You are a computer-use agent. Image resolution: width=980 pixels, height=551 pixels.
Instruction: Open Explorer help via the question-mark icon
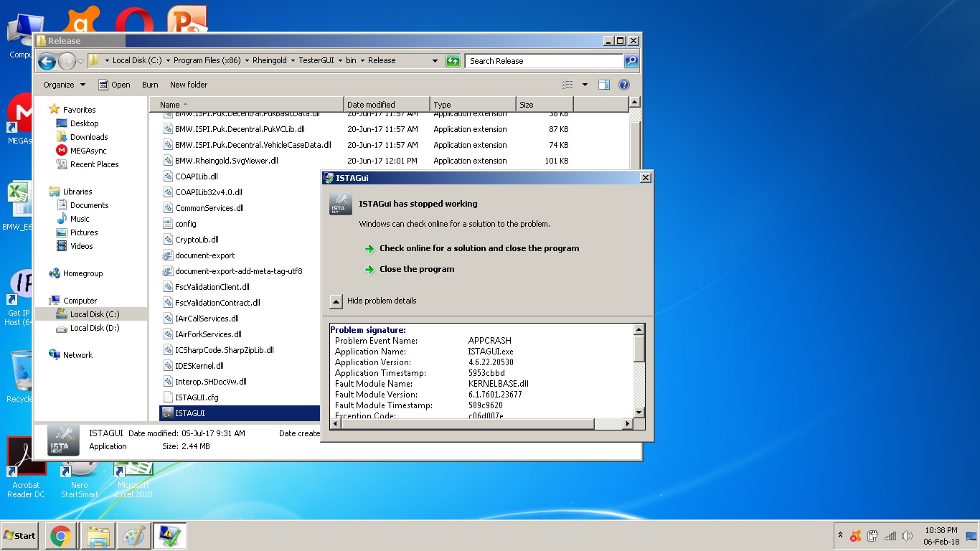pyautogui.click(x=624, y=85)
